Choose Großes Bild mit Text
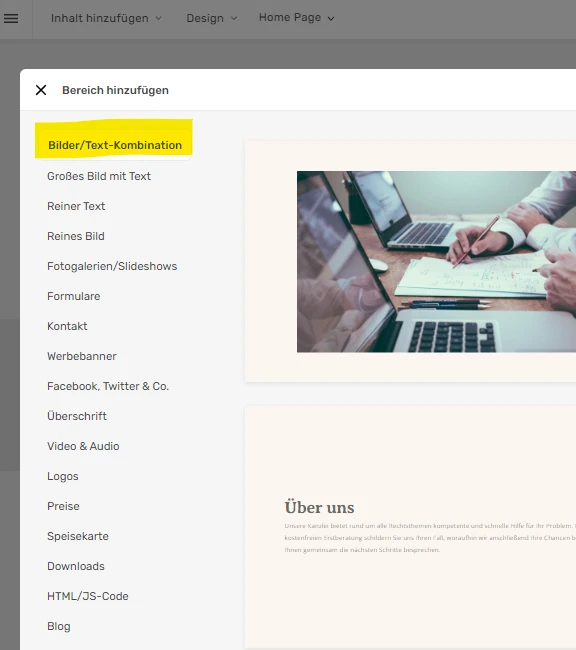 tap(99, 176)
